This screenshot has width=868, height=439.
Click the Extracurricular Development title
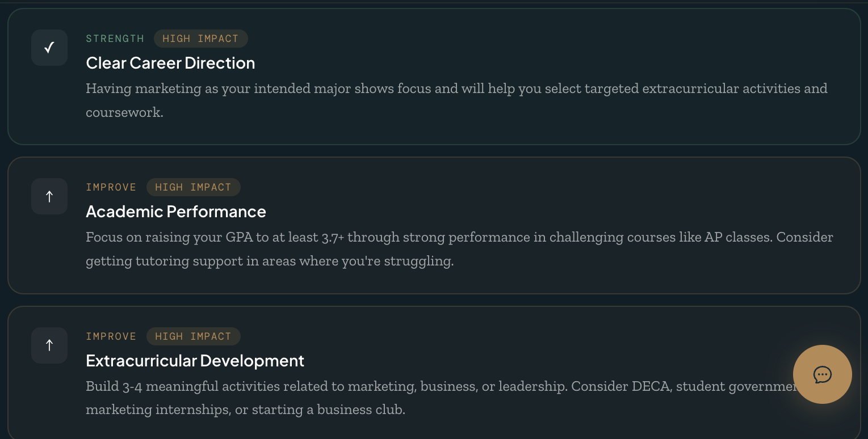pyautogui.click(x=195, y=361)
